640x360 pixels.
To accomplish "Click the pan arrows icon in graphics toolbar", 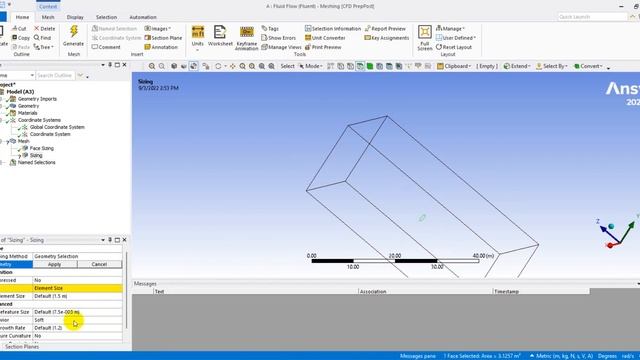I will click(233, 66).
